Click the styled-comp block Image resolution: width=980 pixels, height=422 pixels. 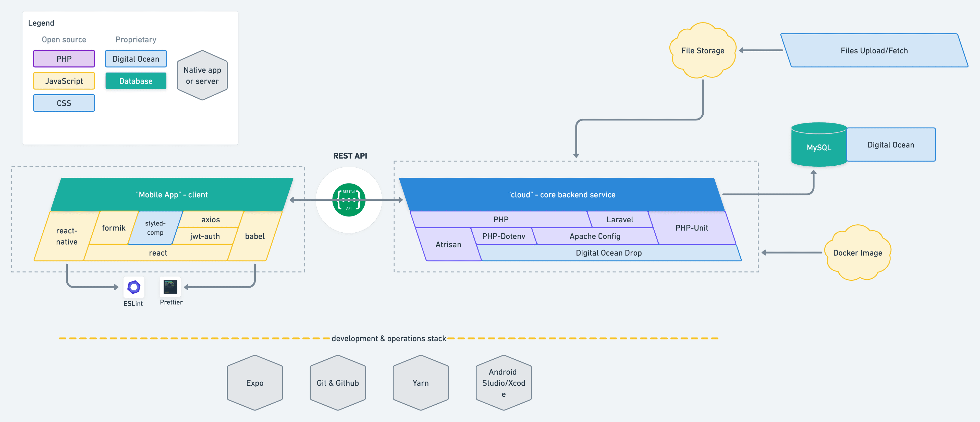(x=155, y=228)
